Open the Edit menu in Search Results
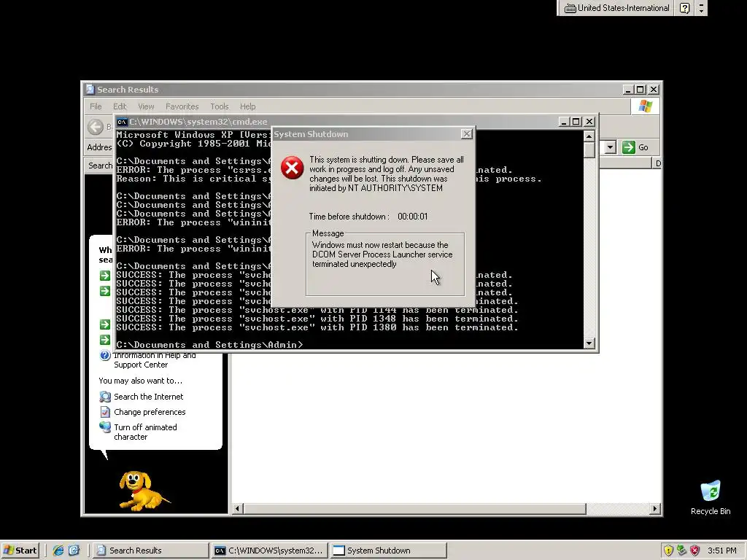The image size is (747, 560). tap(120, 106)
